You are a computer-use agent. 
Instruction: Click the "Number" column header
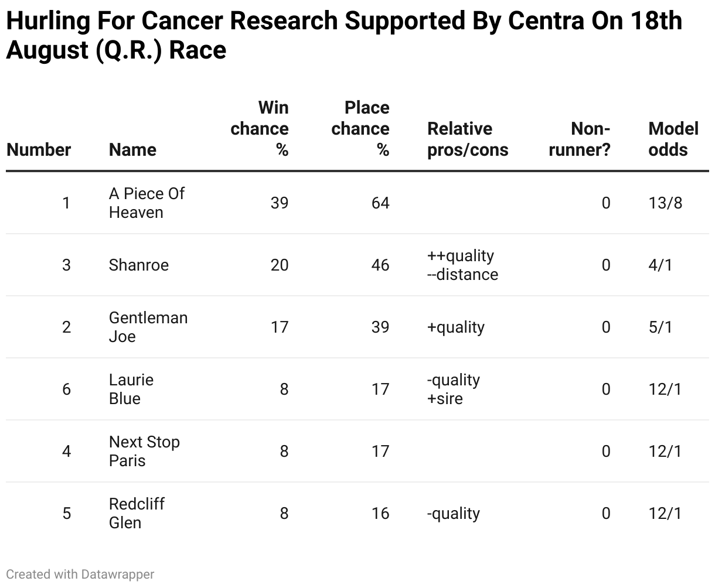click(x=39, y=150)
